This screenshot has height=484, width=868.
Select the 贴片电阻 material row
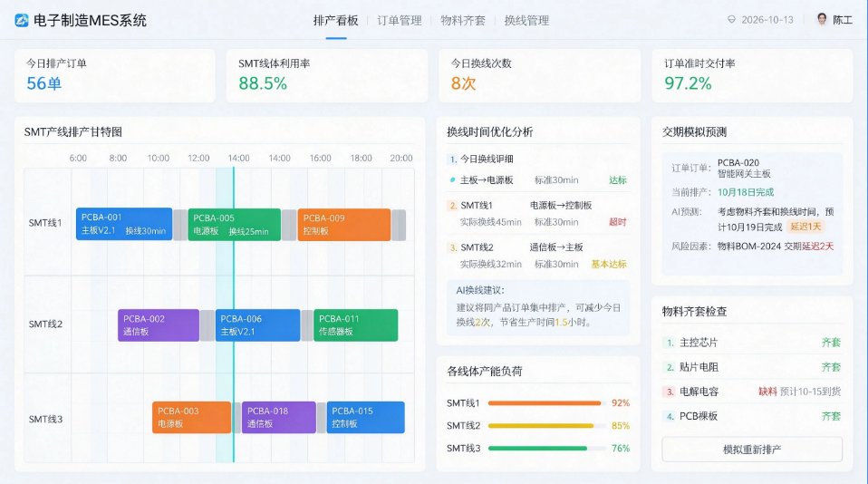click(752, 367)
